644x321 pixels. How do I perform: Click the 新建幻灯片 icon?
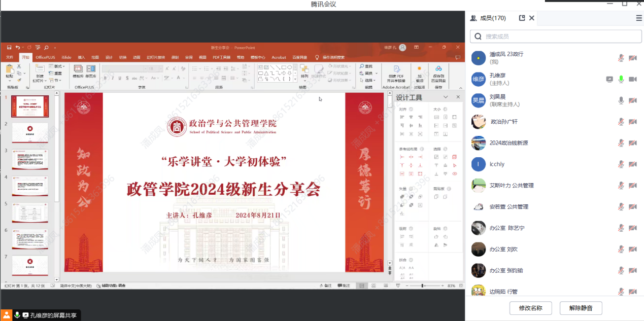tap(40, 70)
